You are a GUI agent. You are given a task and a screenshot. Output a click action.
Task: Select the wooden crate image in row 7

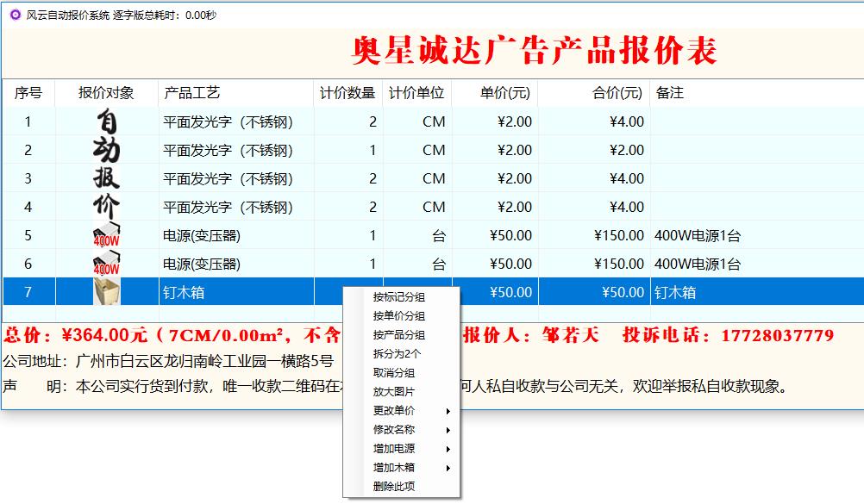point(107,292)
